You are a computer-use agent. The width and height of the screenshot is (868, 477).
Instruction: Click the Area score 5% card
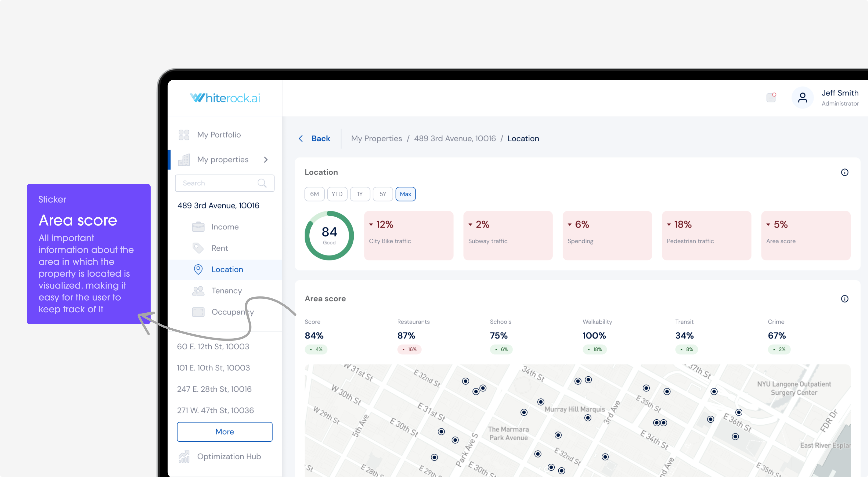(x=806, y=235)
